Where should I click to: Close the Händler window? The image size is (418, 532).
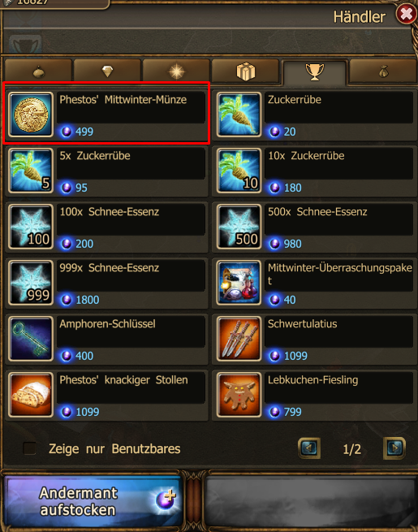[406, 15]
